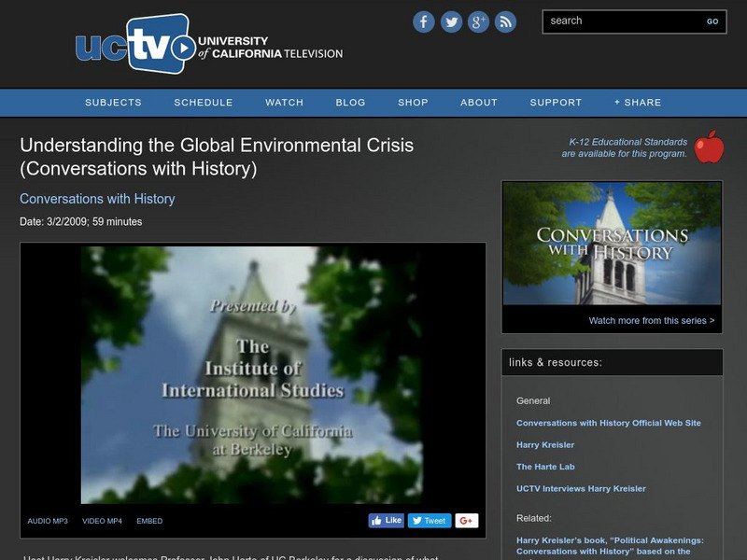Click Watch more from this series
The height and width of the screenshot is (560, 747).
[x=652, y=320]
